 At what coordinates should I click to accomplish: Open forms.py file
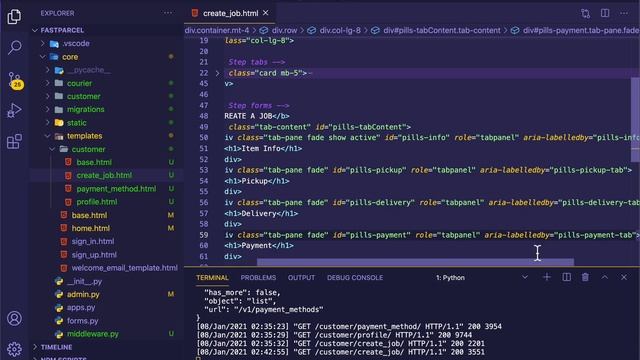pyautogui.click(x=82, y=321)
